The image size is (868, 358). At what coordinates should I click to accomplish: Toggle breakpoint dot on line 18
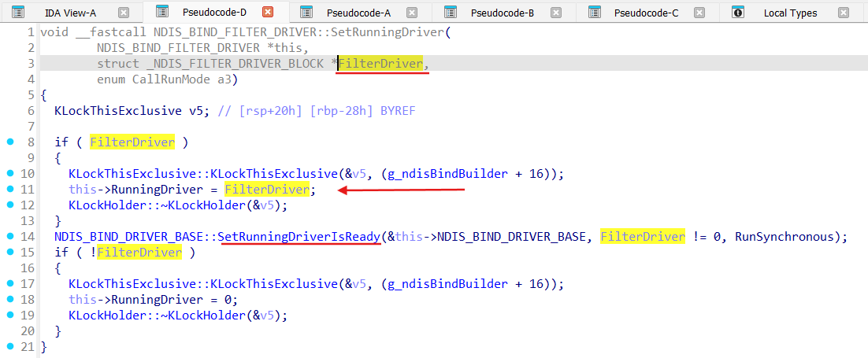10,300
